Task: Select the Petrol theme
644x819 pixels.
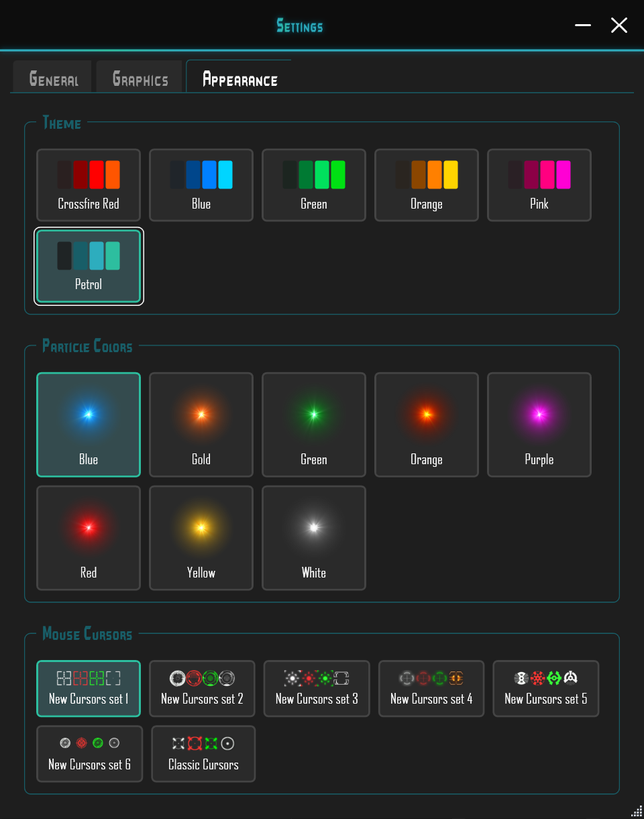Action: [89, 266]
